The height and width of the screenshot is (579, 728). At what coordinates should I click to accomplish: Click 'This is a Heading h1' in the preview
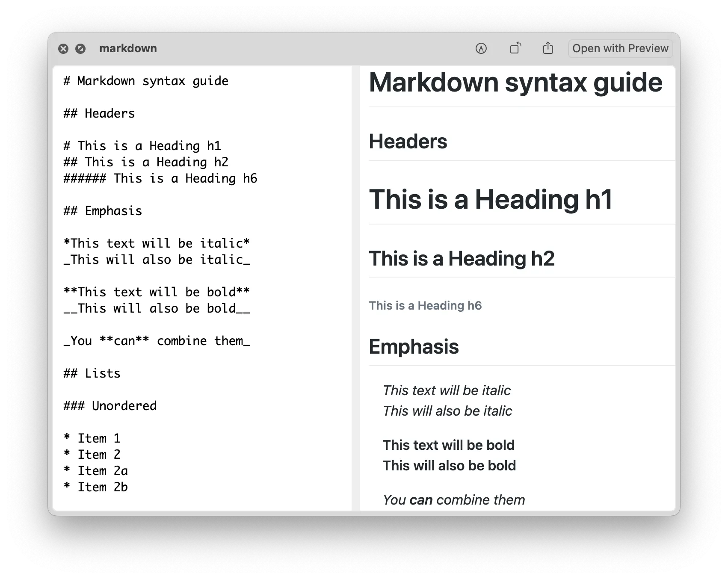(491, 198)
